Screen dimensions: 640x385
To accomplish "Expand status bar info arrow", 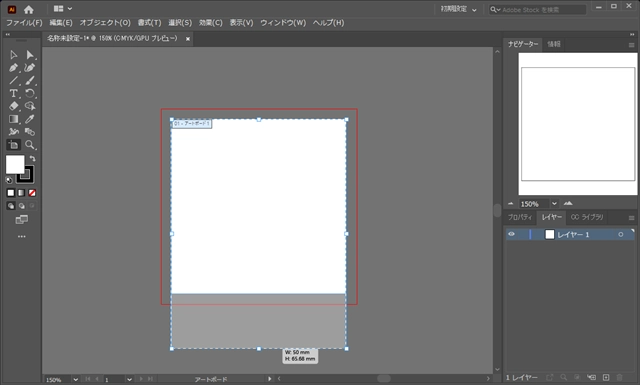I will tap(269, 379).
